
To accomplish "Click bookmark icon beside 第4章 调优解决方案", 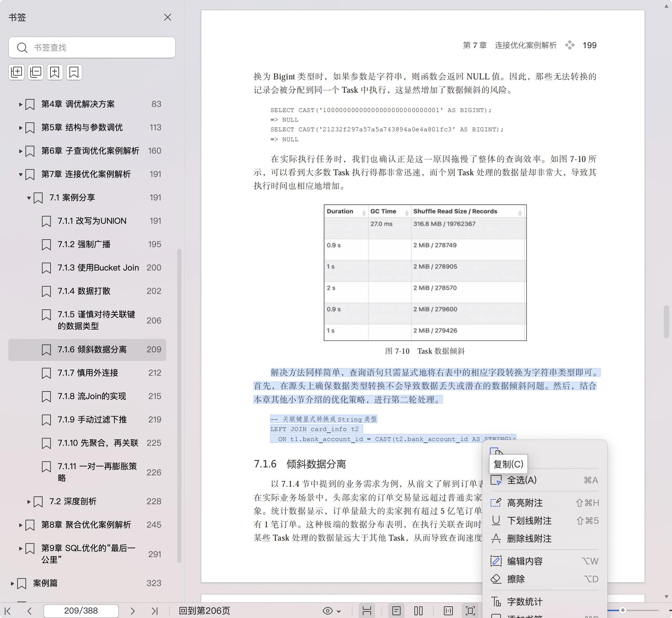I will coord(30,104).
